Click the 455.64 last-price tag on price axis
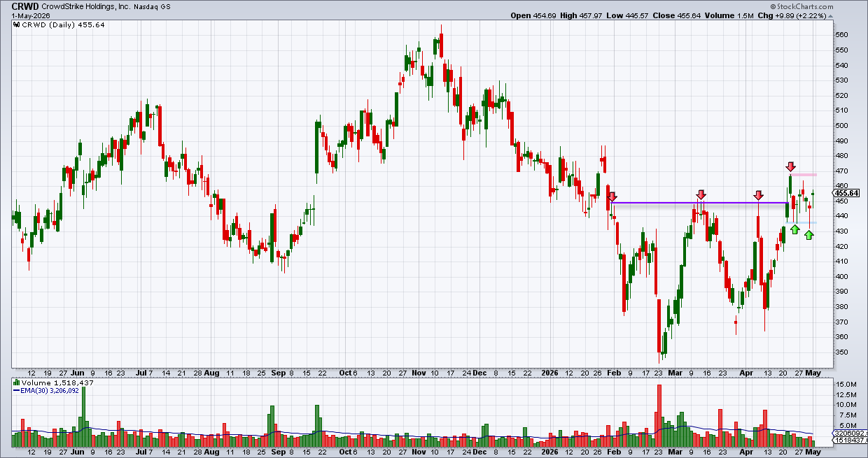The width and height of the screenshot is (868, 458). pyautogui.click(x=847, y=193)
